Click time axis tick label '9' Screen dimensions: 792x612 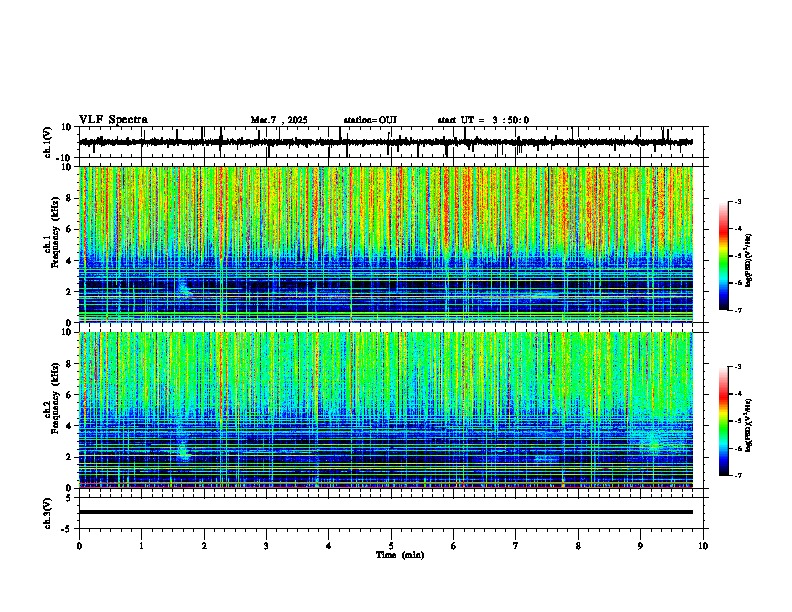[x=640, y=546]
